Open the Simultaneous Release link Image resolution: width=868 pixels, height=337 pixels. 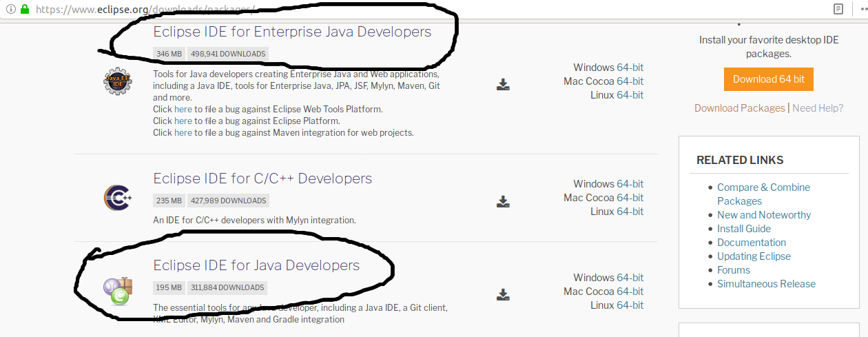766,284
